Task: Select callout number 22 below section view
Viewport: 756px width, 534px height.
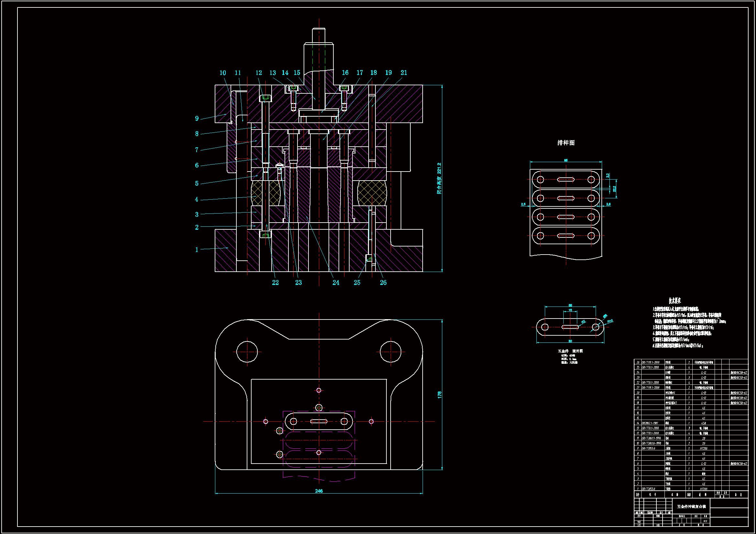Action: point(275,283)
